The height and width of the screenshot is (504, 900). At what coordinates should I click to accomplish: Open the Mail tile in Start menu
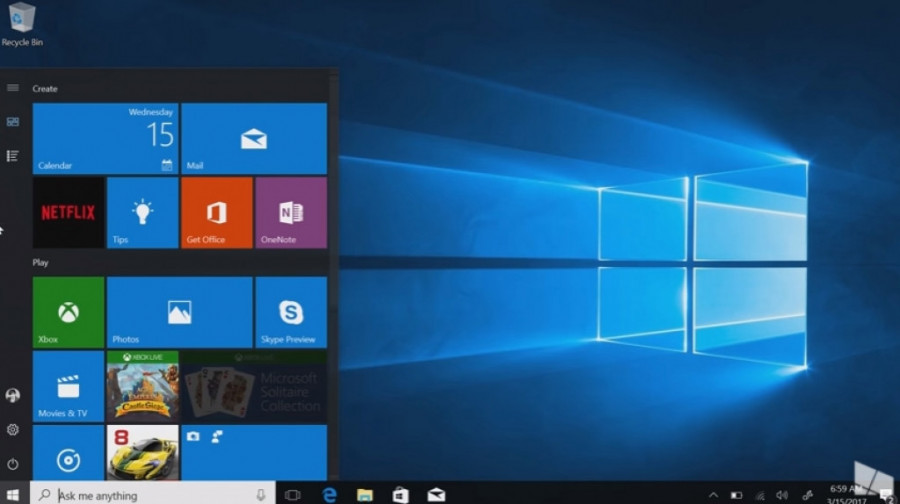pyautogui.click(x=254, y=139)
